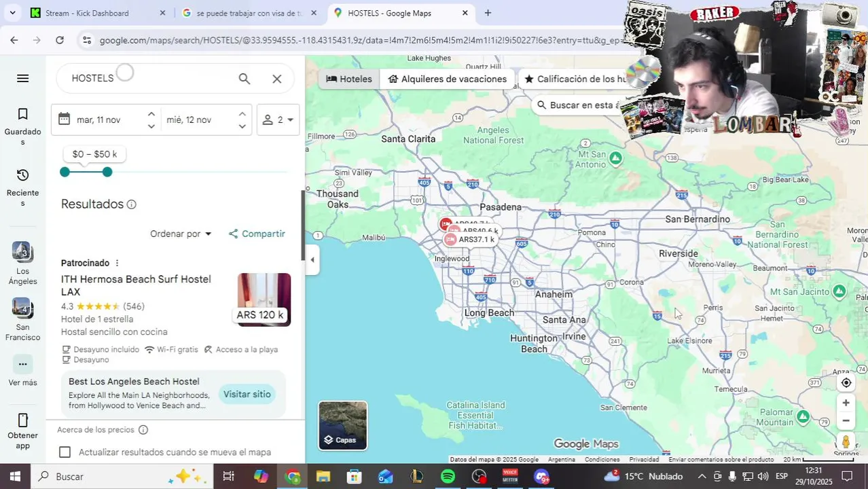Click the Windows taskbar Buscar box
This screenshot has height=489, width=868.
click(122, 477)
